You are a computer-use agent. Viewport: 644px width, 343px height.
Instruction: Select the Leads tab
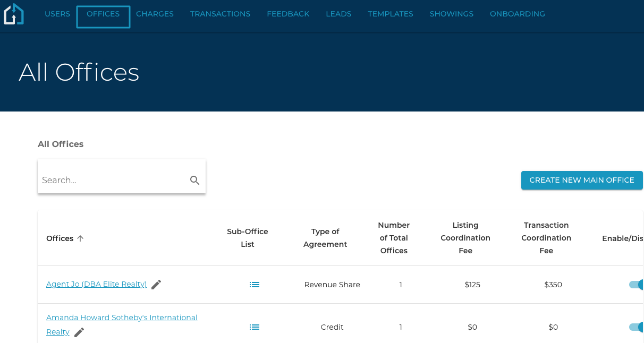338,14
